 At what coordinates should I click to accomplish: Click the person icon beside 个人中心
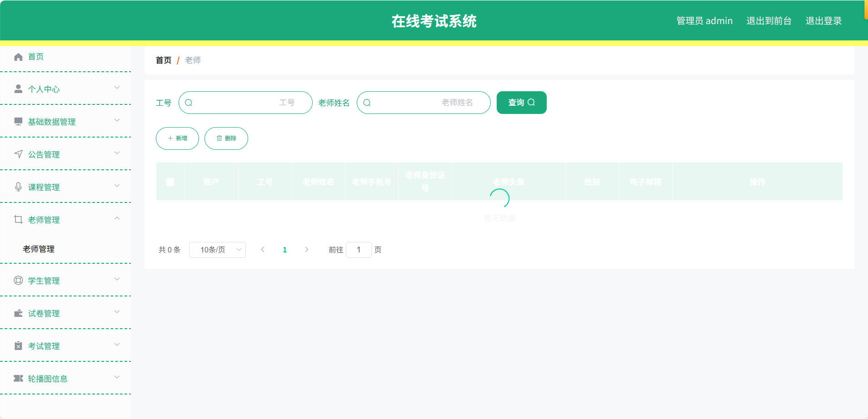(18, 89)
